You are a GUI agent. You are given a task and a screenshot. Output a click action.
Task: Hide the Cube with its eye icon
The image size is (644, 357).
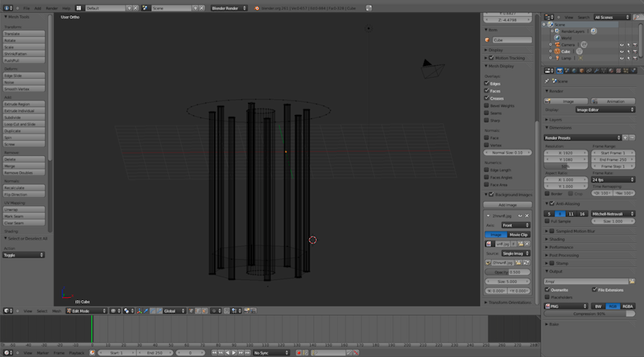621,51
